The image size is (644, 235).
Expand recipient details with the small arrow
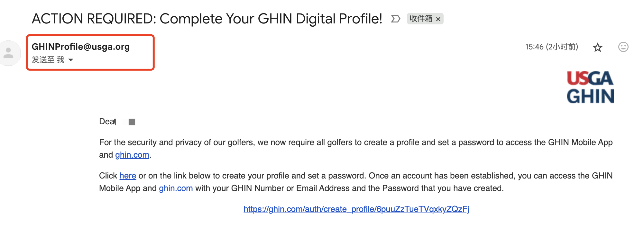click(x=71, y=60)
